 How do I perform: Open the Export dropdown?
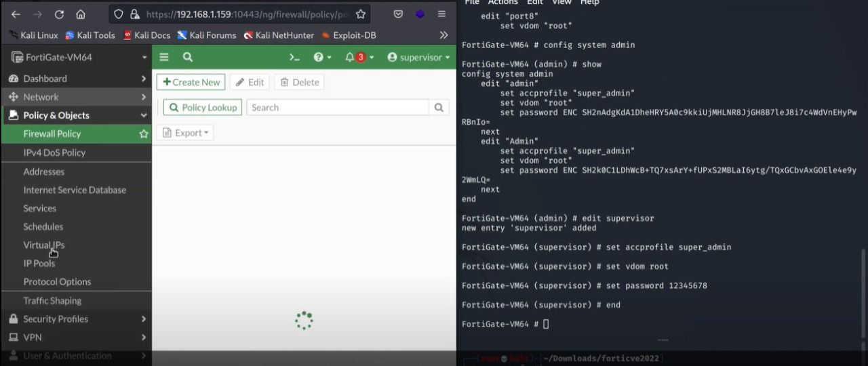[185, 133]
